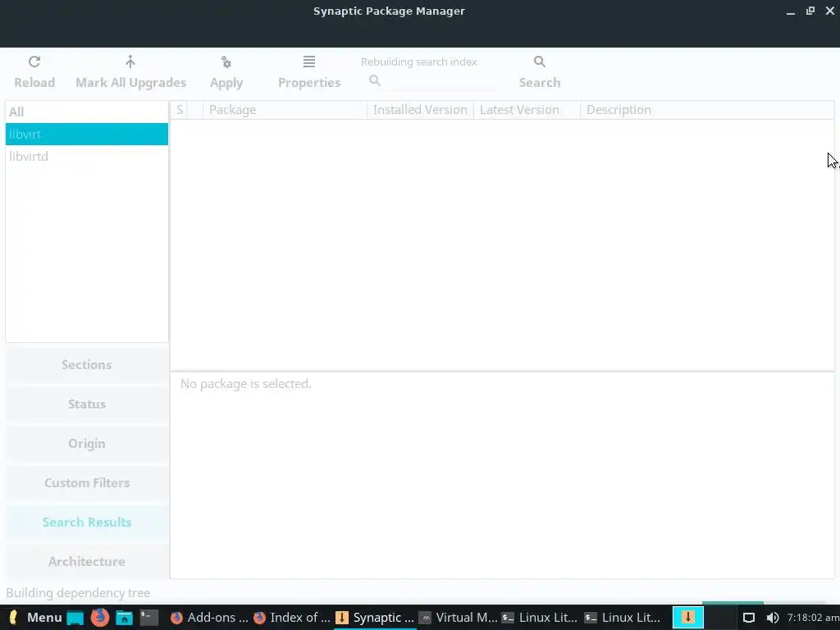Image resolution: width=840 pixels, height=630 pixels.
Task: Select the libvirt search entry
Action: pyautogui.click(x=87, y=134)
